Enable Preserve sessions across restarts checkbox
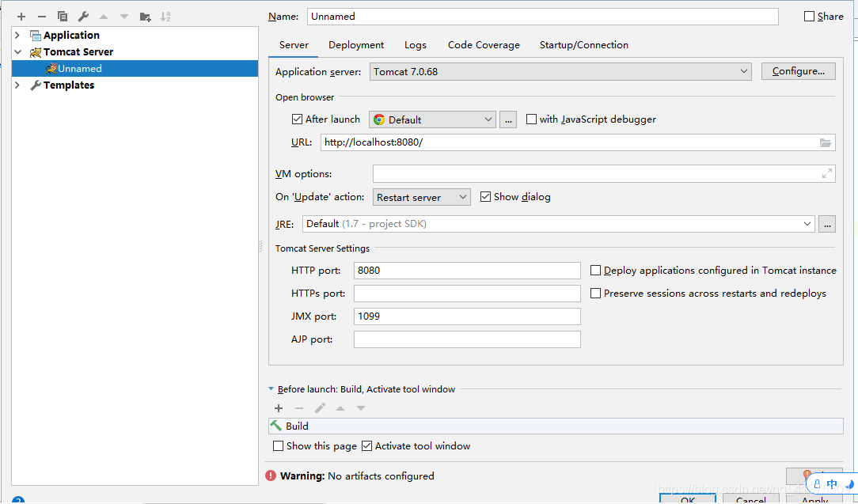Viewport: 858px width, 504px height. point(595,294)
